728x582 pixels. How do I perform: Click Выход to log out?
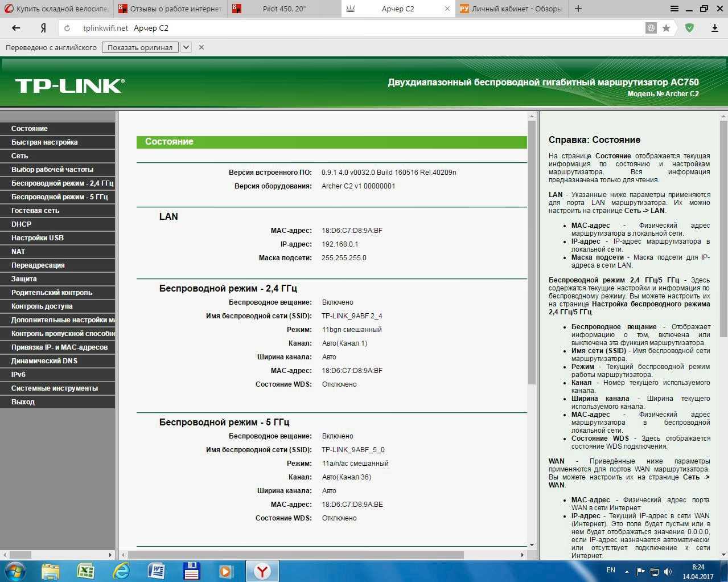[57, 402]
